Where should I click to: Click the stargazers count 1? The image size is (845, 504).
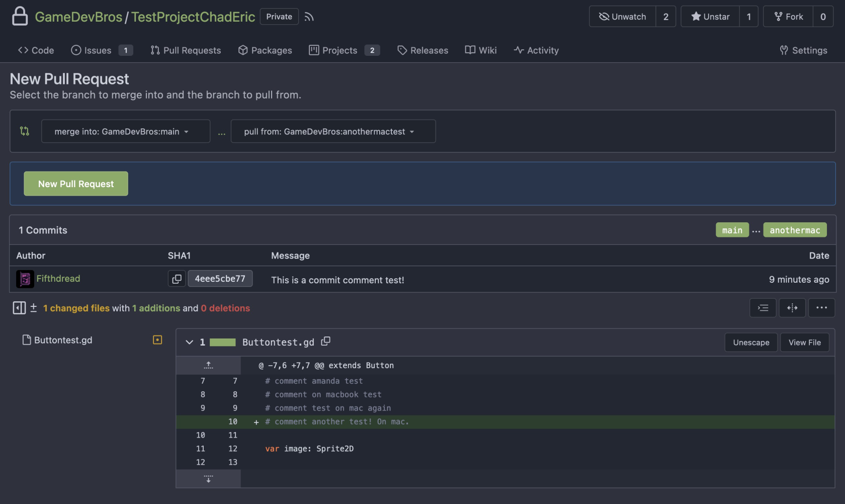tap(749, 17)
